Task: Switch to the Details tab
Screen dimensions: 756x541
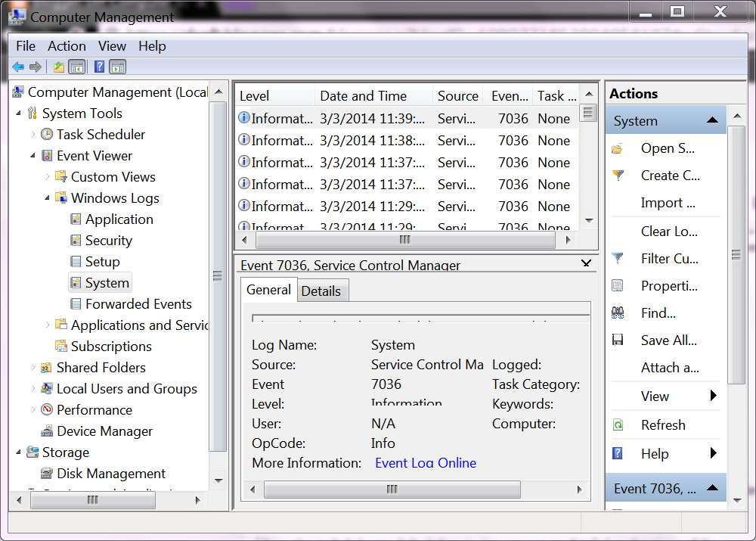Action: point(321,291)
